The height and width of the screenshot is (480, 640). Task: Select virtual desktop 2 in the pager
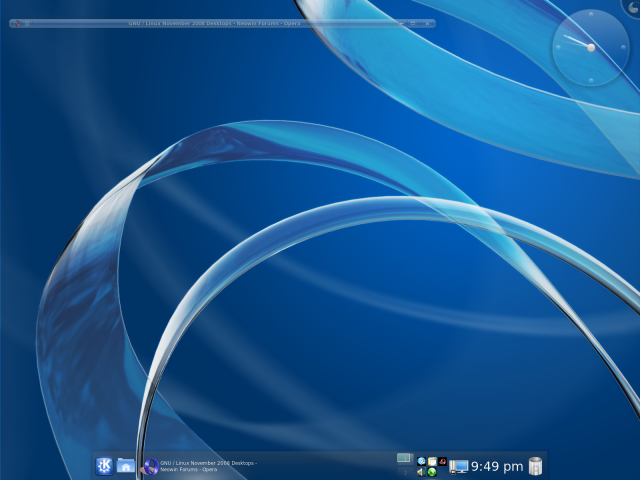[x=404, y=472]
